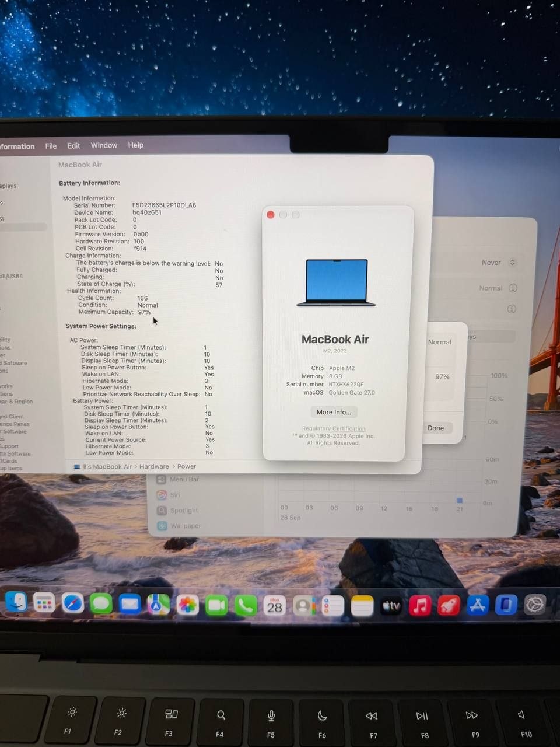Open Calendar showing date 28
The width and height of the screenshot is (560, 747).
click(274, 606)
